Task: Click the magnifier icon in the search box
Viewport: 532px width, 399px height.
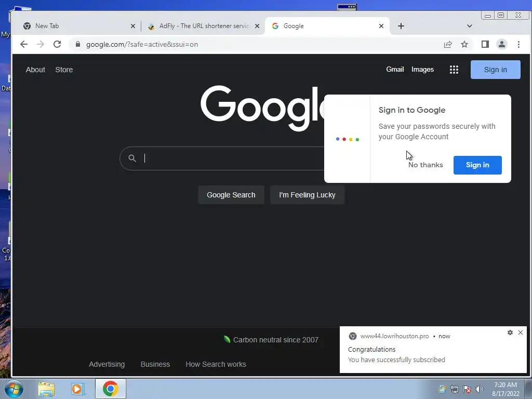Action: (132, 158)
